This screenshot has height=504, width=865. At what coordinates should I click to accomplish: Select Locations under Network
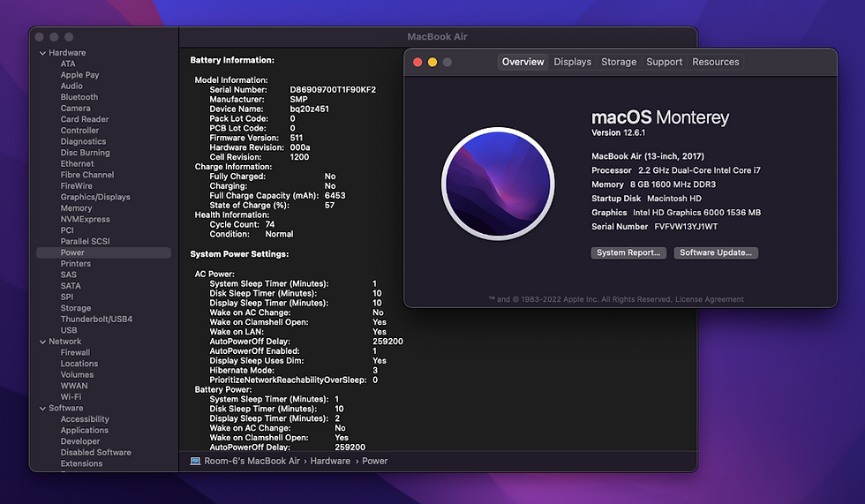pos(79,364)
